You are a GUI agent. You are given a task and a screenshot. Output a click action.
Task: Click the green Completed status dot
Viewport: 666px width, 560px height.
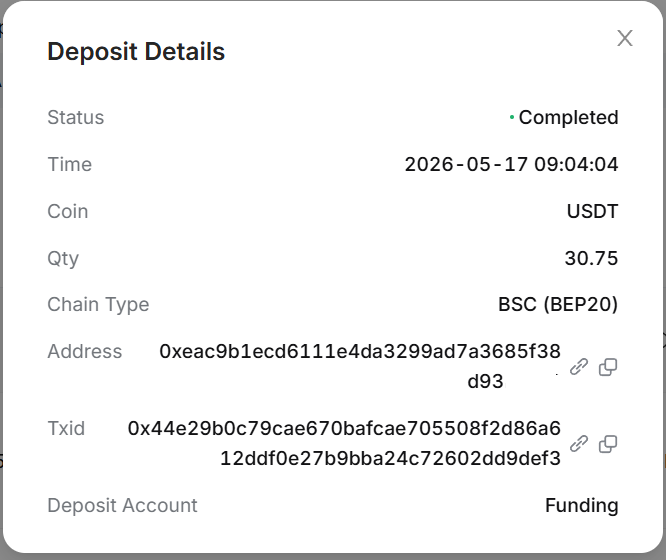click(x=512, y=117)
